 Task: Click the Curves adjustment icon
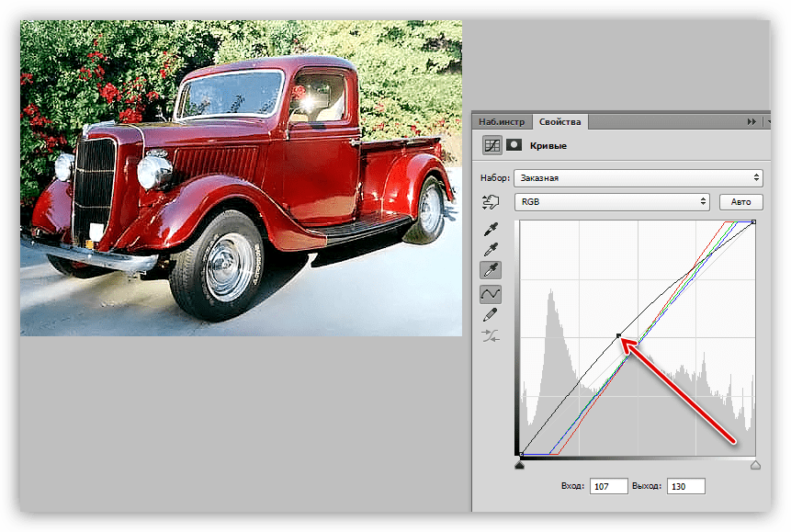pyautogui.click(x=492, y=145)
